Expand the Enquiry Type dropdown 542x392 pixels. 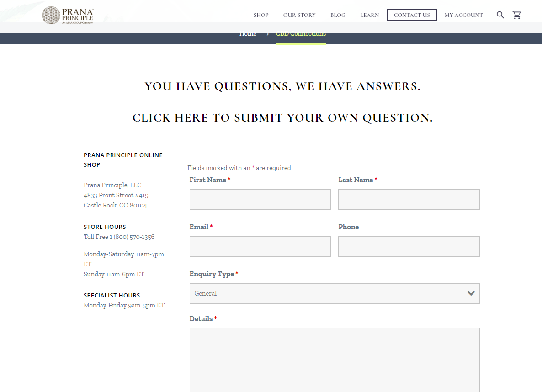point(335,293)
